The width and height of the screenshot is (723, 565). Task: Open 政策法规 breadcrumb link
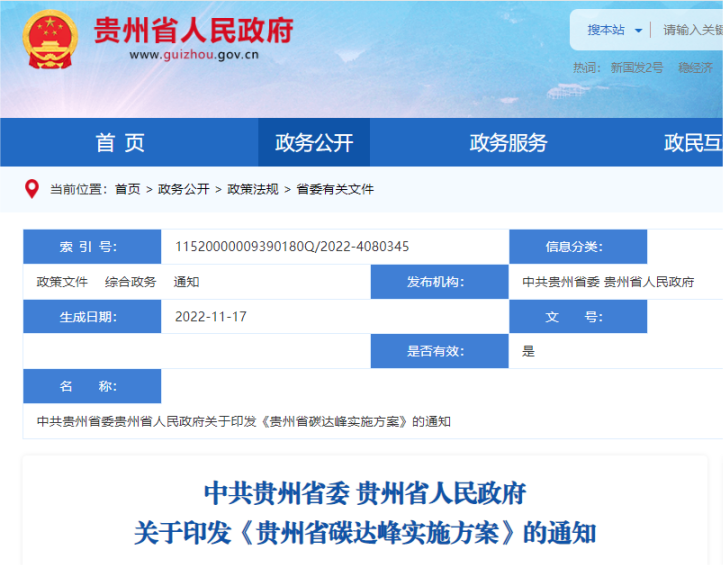[253, 189]
